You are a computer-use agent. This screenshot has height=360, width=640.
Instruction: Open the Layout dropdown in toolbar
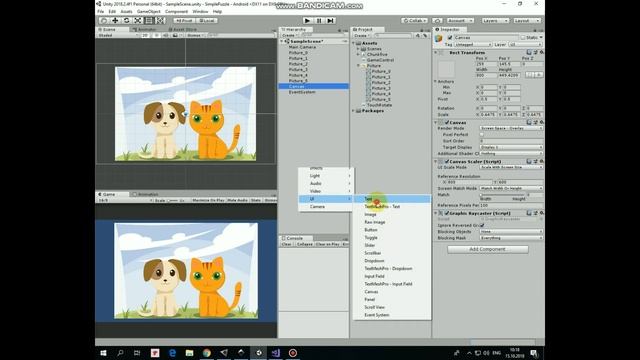(527, 20)
